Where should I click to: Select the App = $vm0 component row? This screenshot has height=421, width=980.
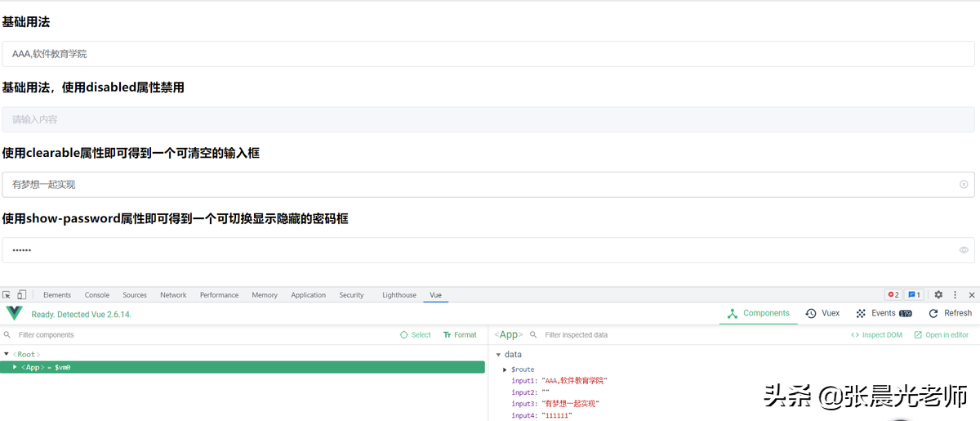pyautogui.click(x=243, y=367)
